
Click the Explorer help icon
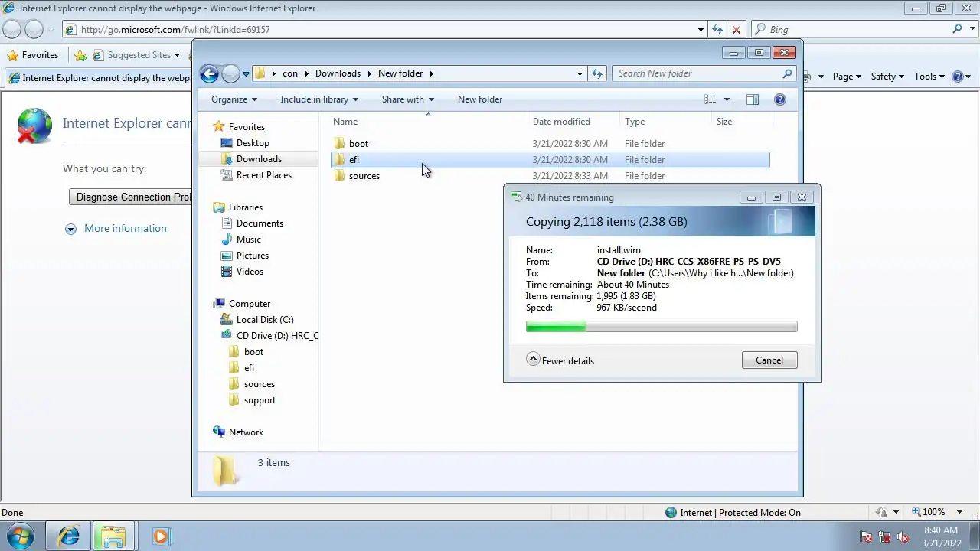pos(780,99)
